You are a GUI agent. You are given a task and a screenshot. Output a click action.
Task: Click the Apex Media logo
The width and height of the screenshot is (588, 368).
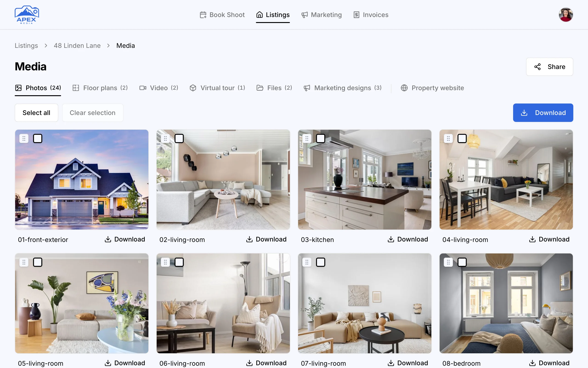point(27,14)
